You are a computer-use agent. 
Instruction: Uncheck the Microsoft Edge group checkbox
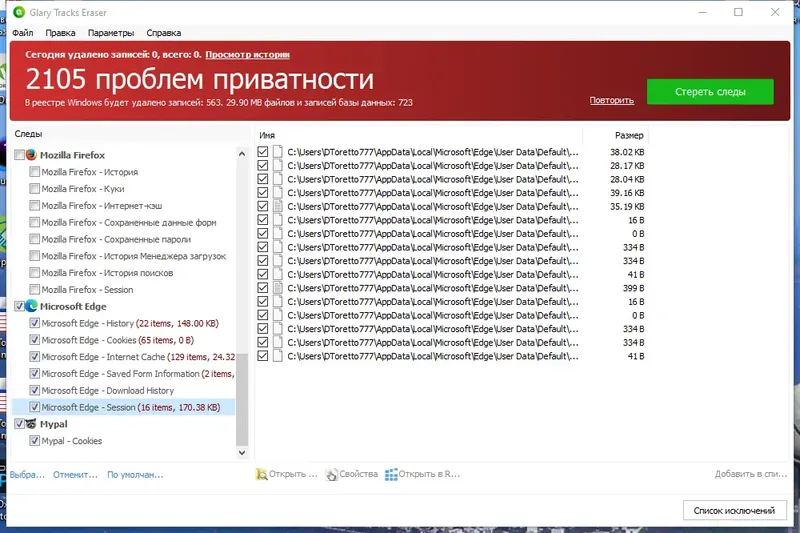(x=19, y=306)
